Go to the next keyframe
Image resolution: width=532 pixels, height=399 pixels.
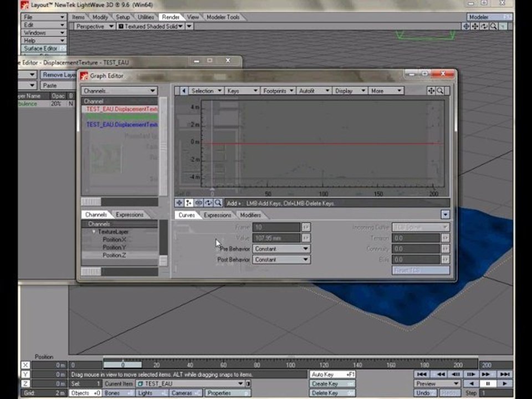pos(487,374)
